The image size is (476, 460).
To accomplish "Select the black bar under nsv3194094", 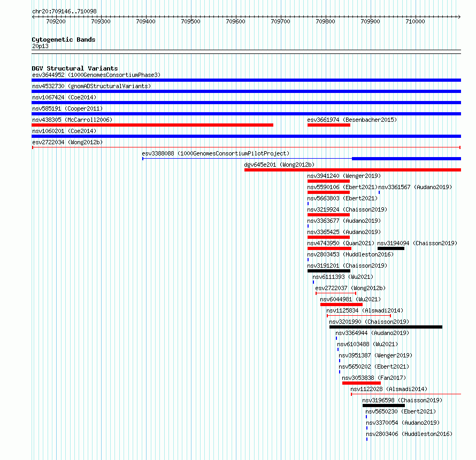I will 391,248.
